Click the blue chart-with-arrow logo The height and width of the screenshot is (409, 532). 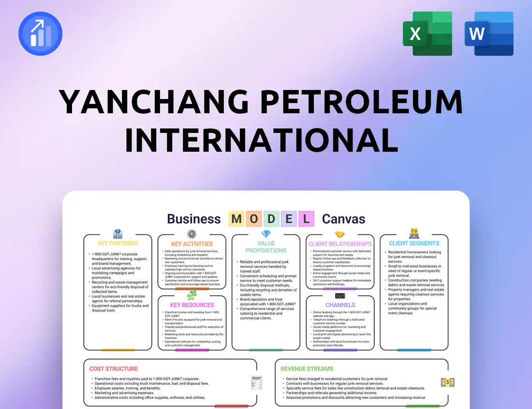pos(40,33)
